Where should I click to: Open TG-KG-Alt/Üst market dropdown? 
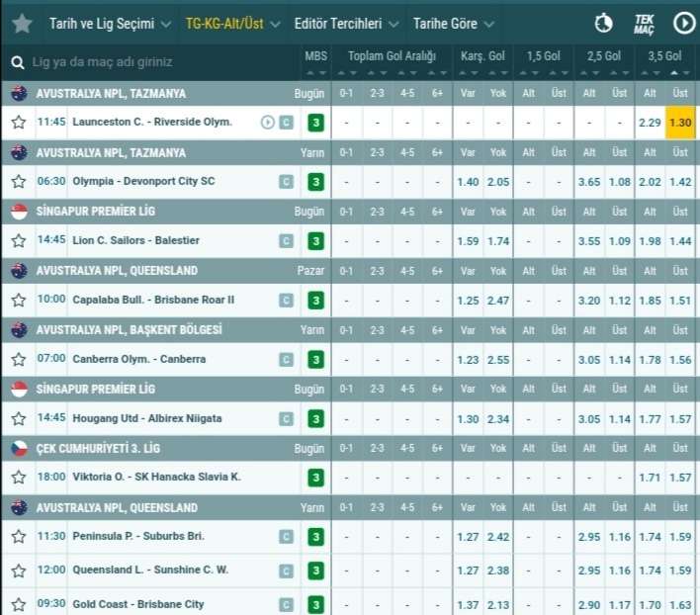click(x=233, y=24)
